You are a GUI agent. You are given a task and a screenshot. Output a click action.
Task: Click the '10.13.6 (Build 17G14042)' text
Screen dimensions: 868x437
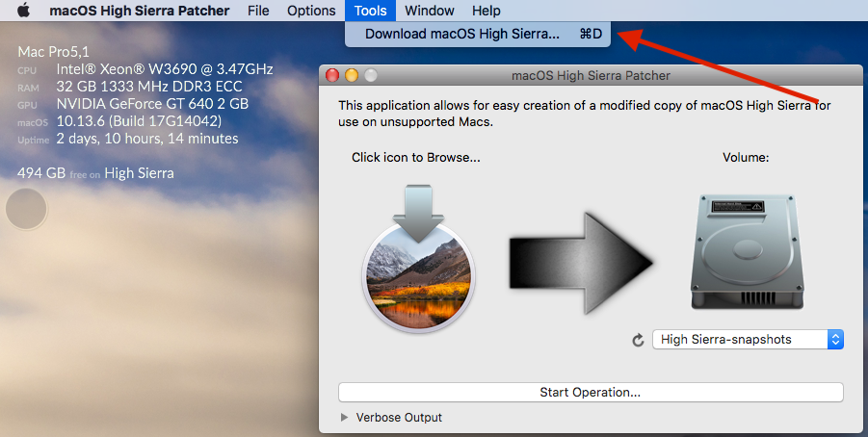(139, 121)
